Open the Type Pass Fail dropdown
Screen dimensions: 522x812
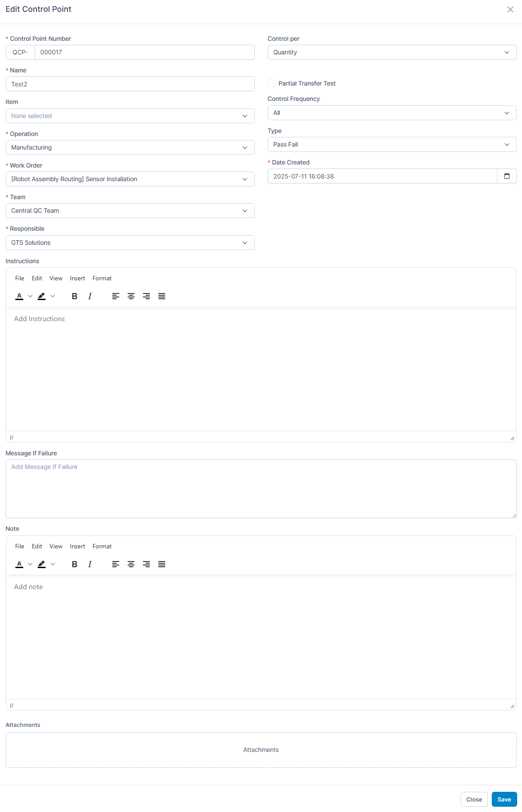[x=392, y=144]
